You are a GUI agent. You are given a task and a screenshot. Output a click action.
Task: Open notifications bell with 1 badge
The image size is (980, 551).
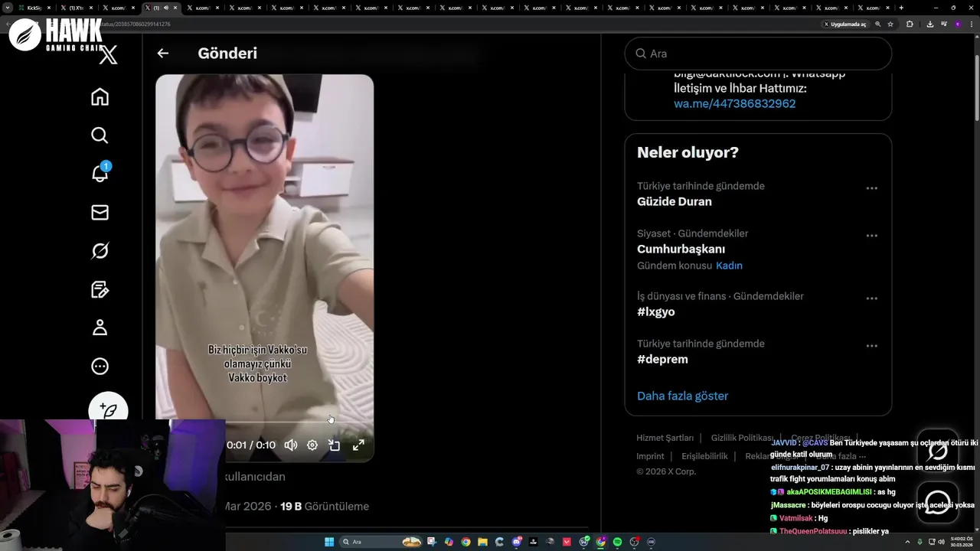[x=100, y=173]
